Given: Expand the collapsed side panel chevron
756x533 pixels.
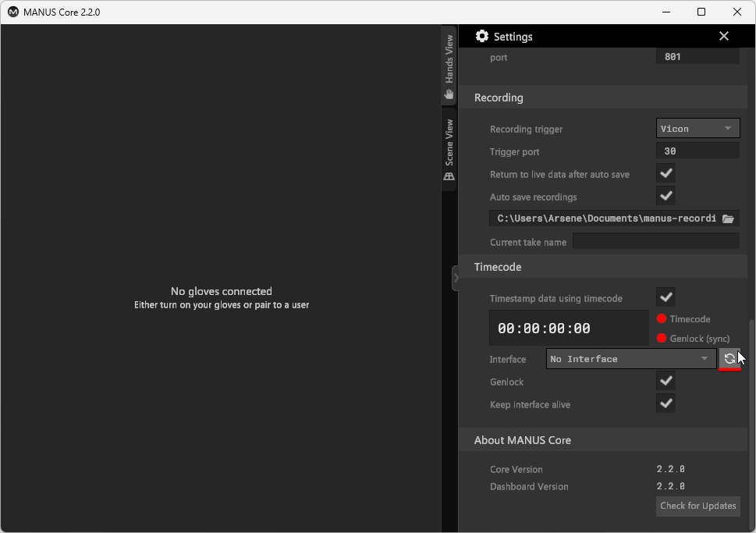Looking at the screenshot, I should point(456,277).
